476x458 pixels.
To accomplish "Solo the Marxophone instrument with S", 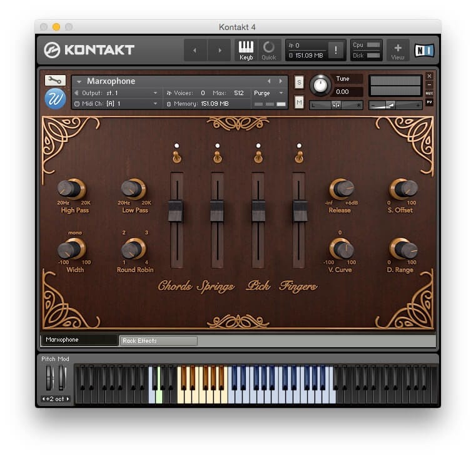I will click(x=299, y=82).
